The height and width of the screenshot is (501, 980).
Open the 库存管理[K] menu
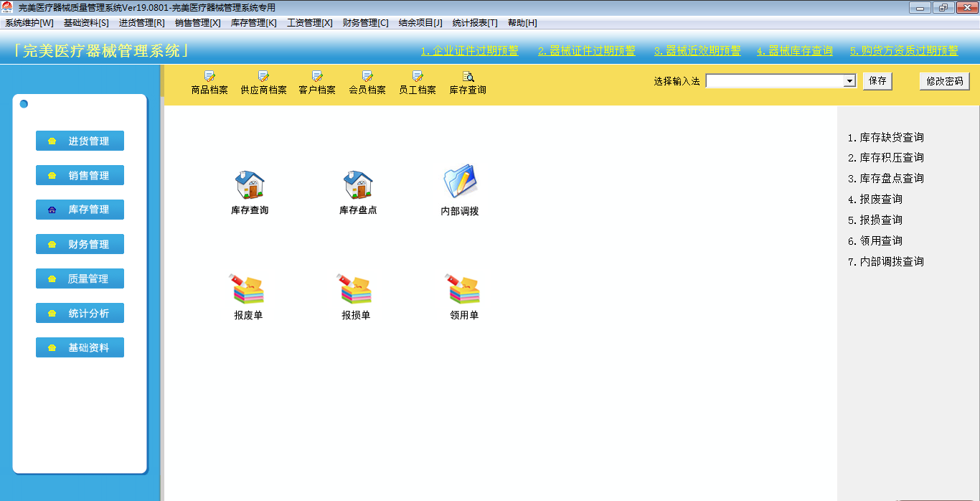click(x=253, y=23)
